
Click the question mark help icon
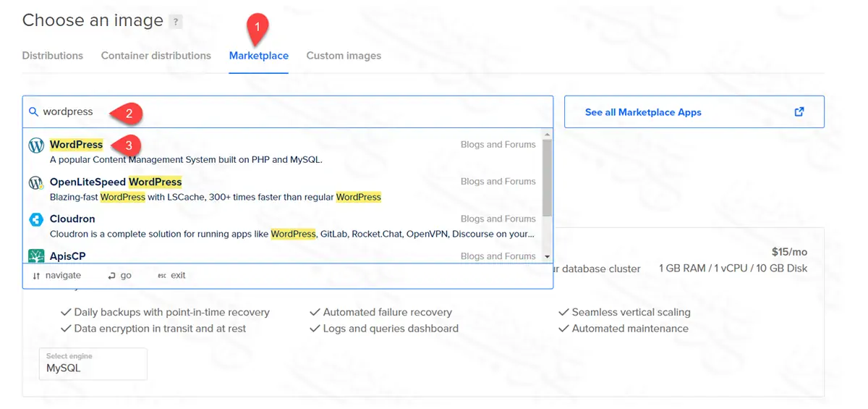point(175,22)
